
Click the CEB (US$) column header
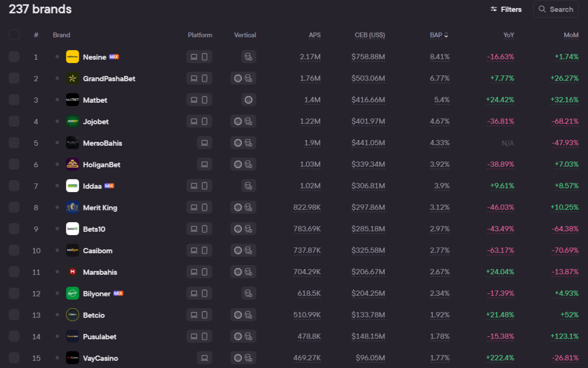point(370,35)
